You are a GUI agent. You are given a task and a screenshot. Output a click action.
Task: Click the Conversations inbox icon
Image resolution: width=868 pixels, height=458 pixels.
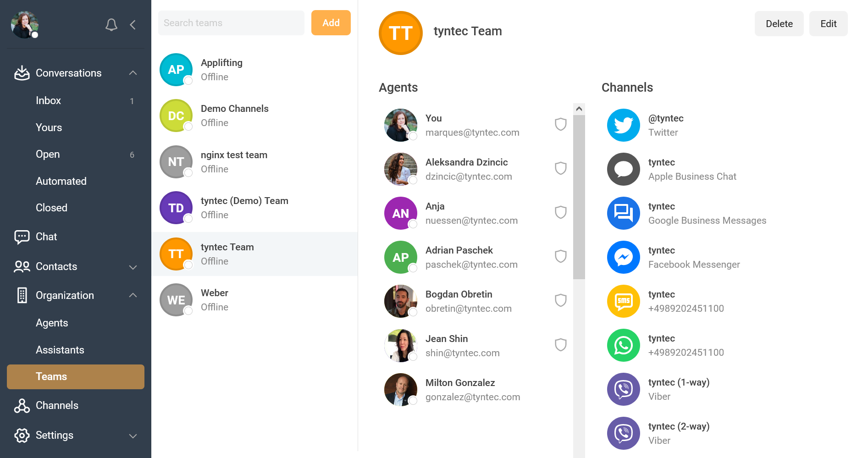22,73
